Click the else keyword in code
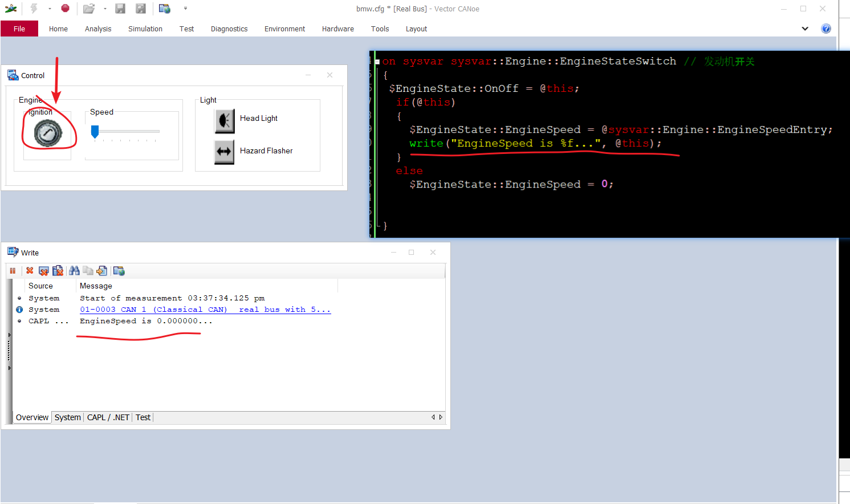Screen dimensions: 850x504 (x=409, y=170)
